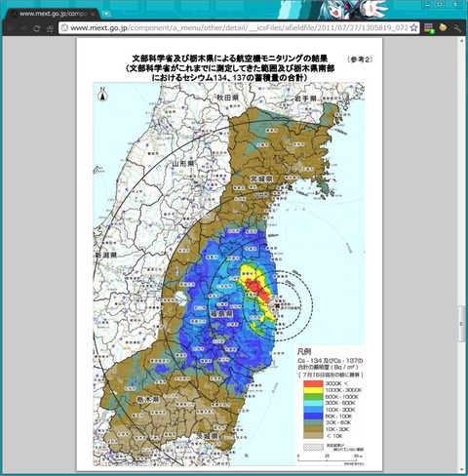Click the hatched no-data legend swatch
Viewport: 468px width, 476px height.
pos(313,447)
